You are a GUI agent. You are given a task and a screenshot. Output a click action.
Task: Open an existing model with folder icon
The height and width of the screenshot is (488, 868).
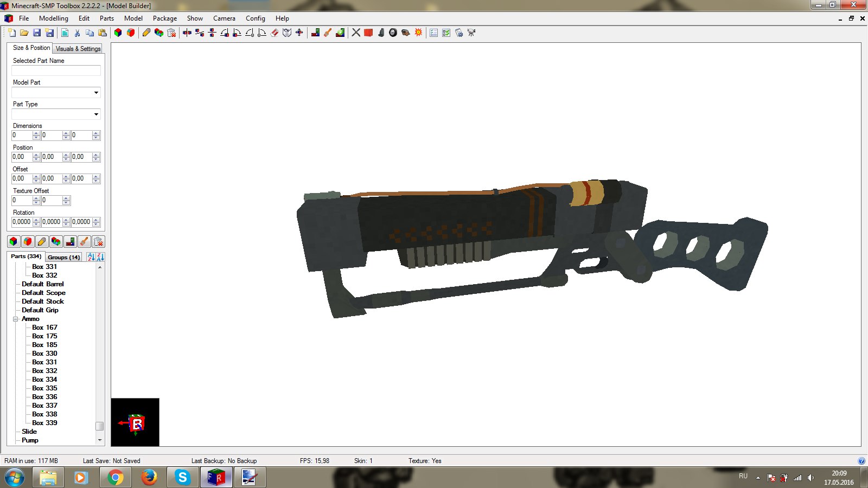pyautogui.click(x=24, y=33)
